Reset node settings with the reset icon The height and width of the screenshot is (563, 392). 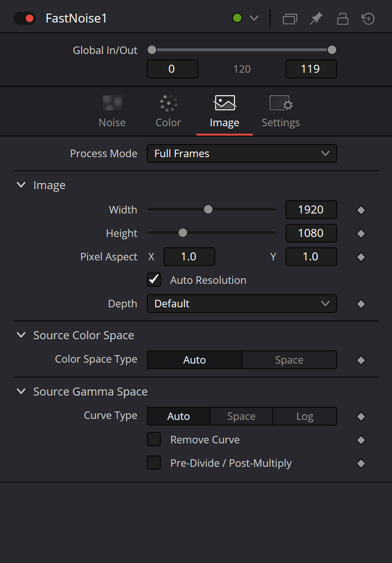tap(369, 19)
